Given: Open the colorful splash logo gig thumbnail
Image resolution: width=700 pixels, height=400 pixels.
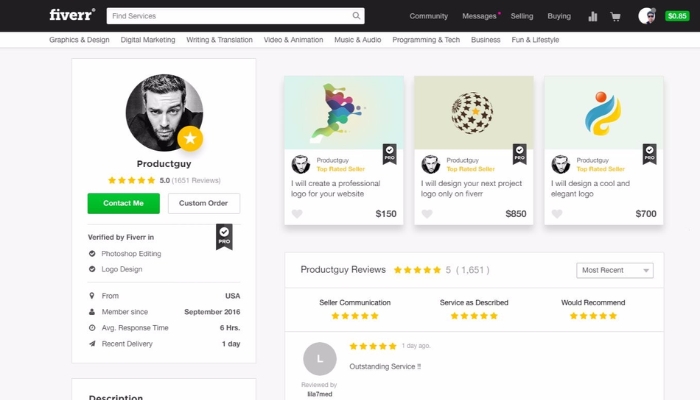Looking at the screenshot, I should (x=344, y=112).
